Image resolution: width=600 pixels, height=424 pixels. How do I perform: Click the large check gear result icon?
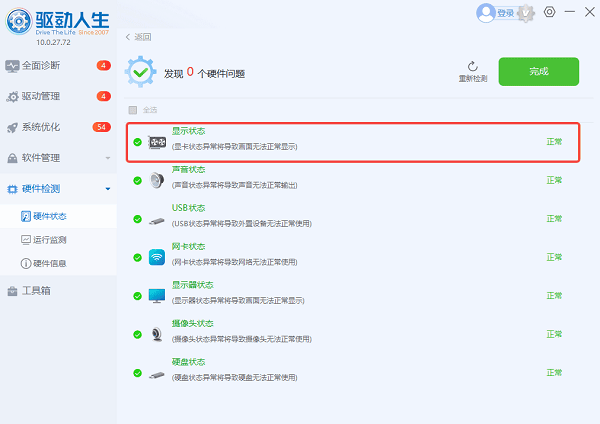click(x=140, y=72)
